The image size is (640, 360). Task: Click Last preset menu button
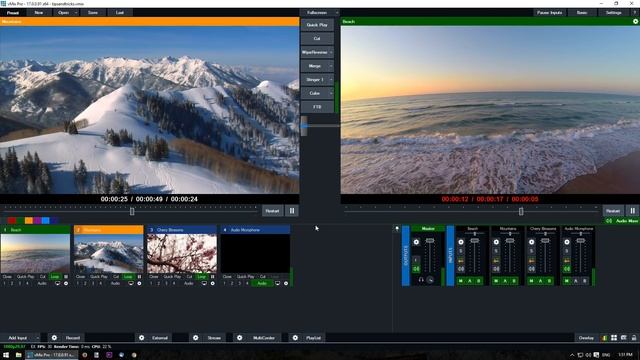pyautogui.click(x=120, y=13)
